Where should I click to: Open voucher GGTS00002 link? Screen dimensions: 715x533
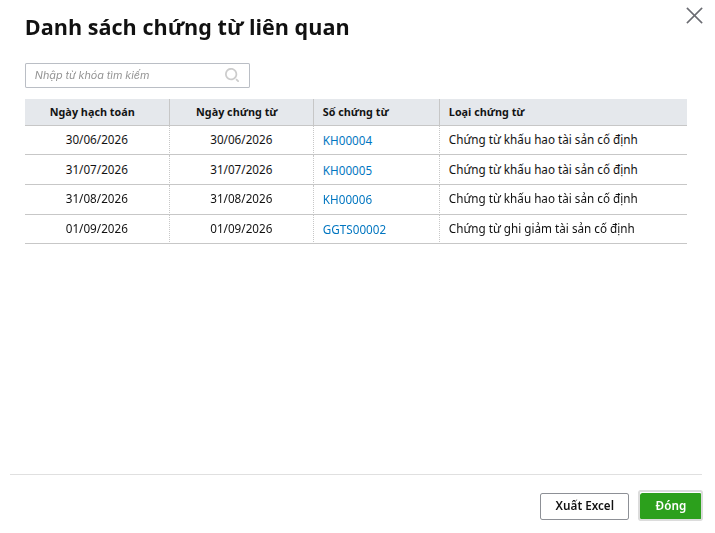point(354,229)
